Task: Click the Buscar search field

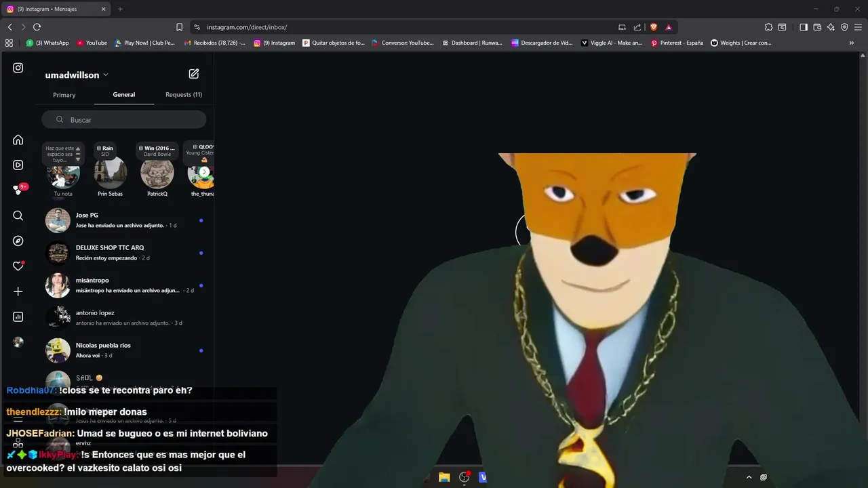Action: click(x=124, y=120)
